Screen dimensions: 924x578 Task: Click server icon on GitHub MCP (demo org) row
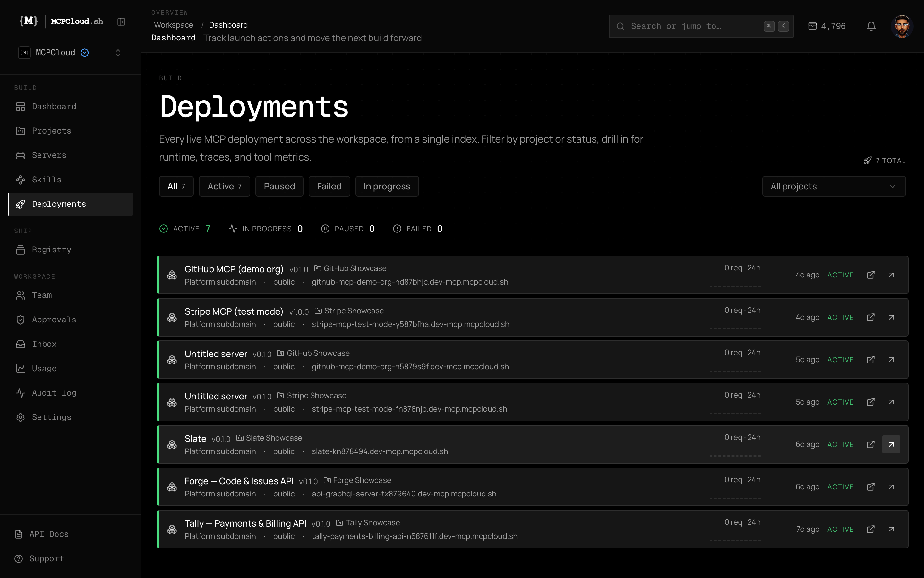(x=172, y=275)
